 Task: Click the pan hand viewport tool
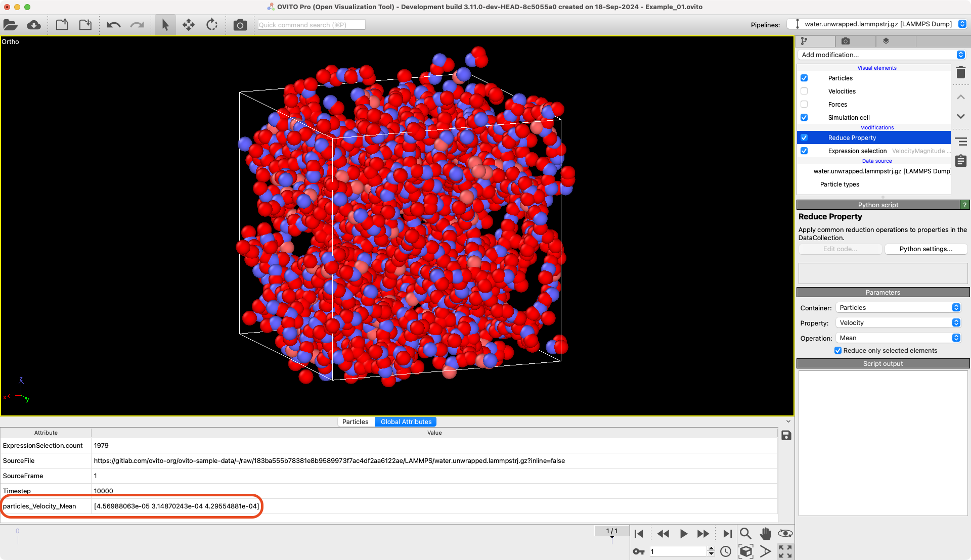click(765, 534)
